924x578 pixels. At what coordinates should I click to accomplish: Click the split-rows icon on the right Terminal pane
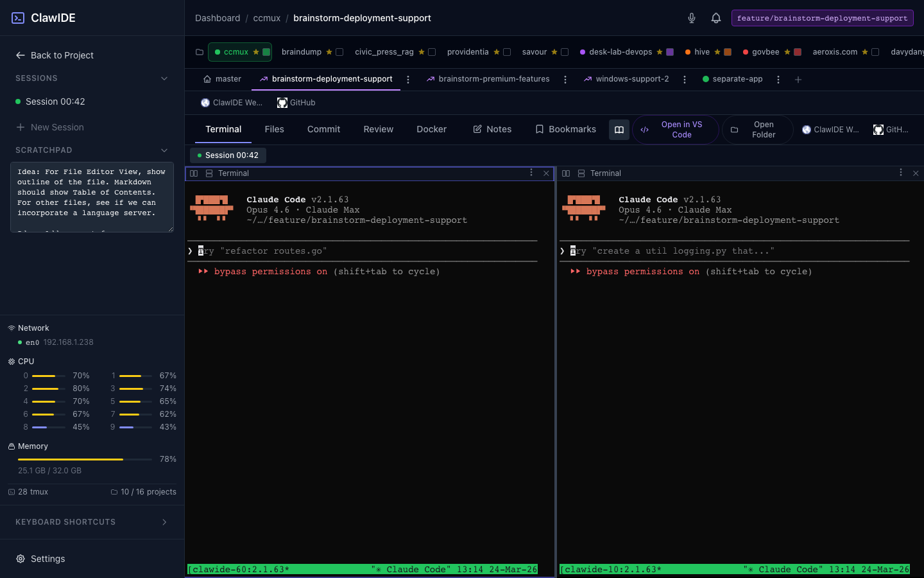coord(581,173)
